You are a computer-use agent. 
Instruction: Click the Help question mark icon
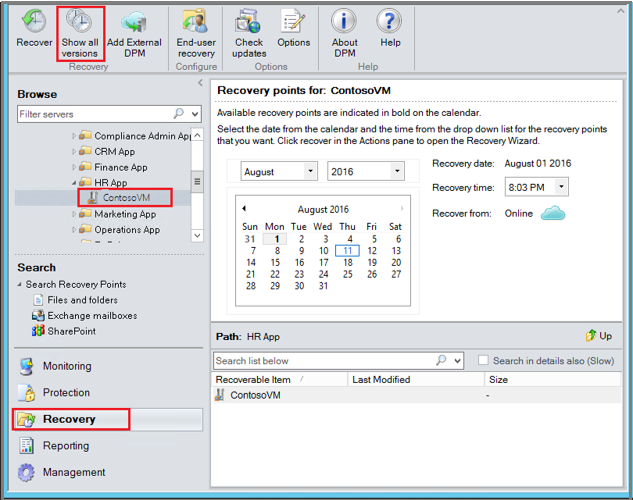pos(389,21)
